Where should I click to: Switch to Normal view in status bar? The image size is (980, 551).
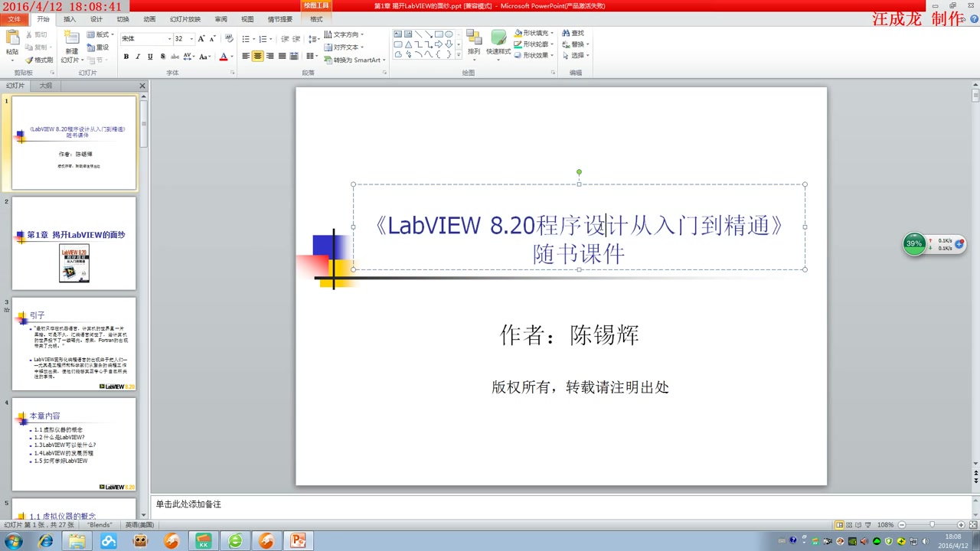(x=840, y=525)
